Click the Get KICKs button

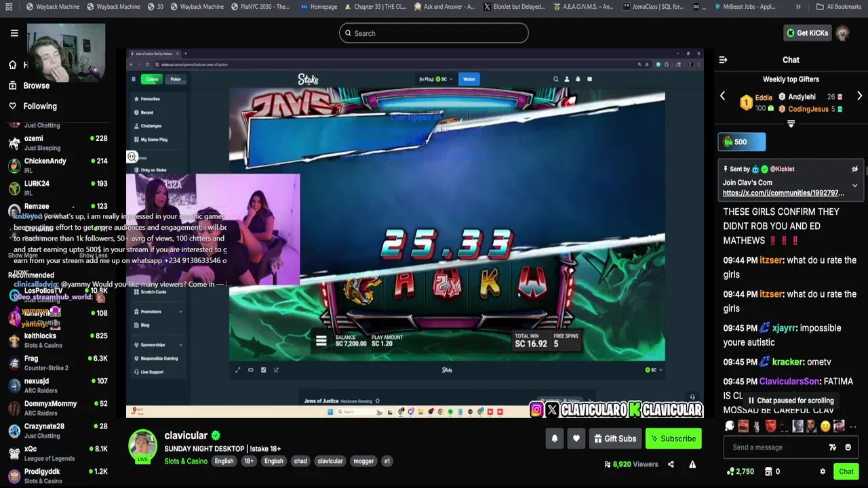pyautogui.click(x=807, y=33)
